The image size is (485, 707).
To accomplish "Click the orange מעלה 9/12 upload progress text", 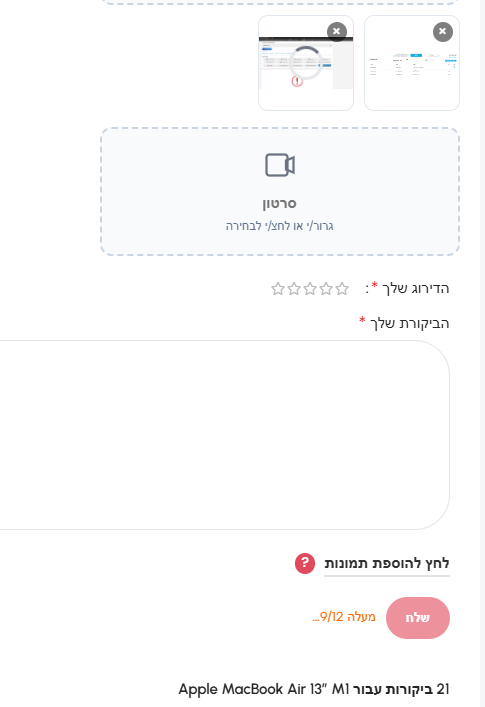I will pyautogui.click(x=344, y=617).
